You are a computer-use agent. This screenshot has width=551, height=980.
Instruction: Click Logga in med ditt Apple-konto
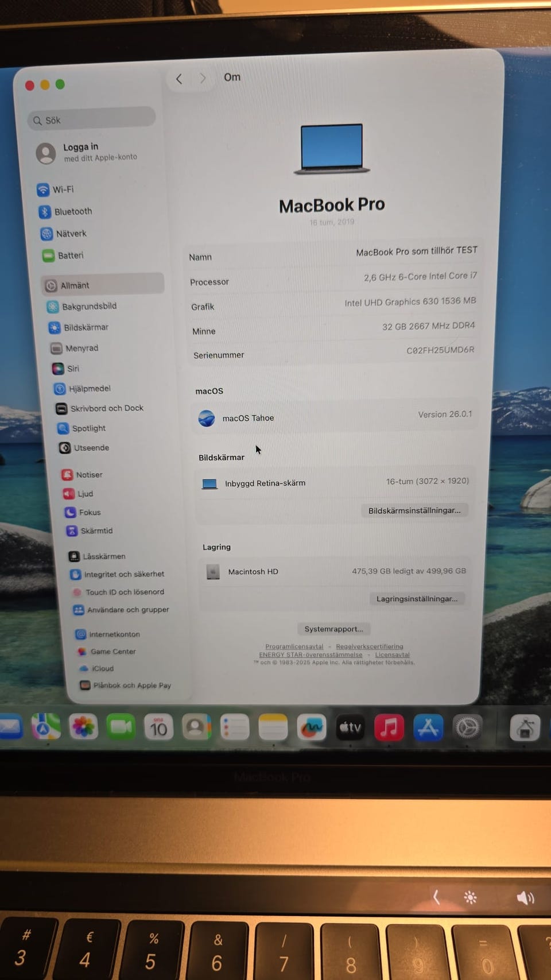click(87, 152)
